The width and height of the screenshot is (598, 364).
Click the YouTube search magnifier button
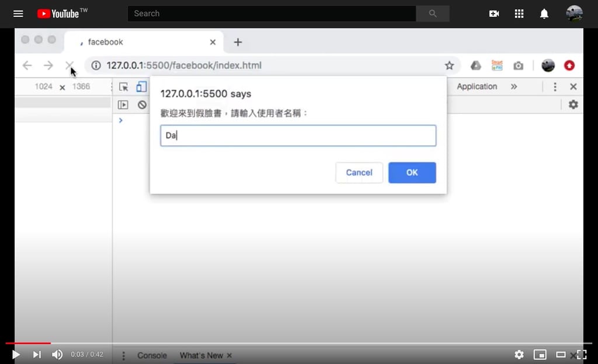(x=433, y=13)
